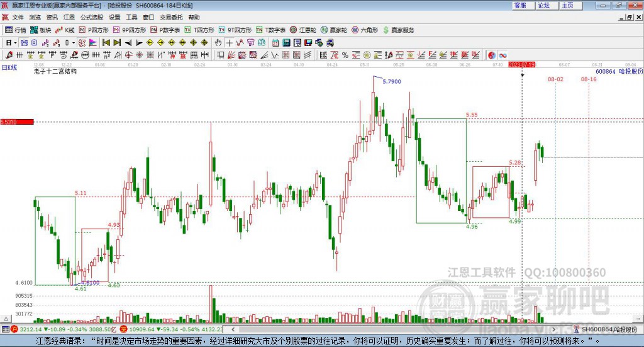This screenshot has width=644, height=347.
Task: Click the black left arrow icon
Action: click(x=128, y=43)
